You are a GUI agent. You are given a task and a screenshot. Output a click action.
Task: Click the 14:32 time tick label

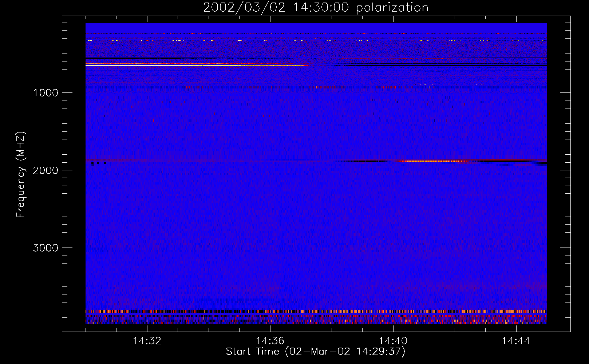(147, 341)
